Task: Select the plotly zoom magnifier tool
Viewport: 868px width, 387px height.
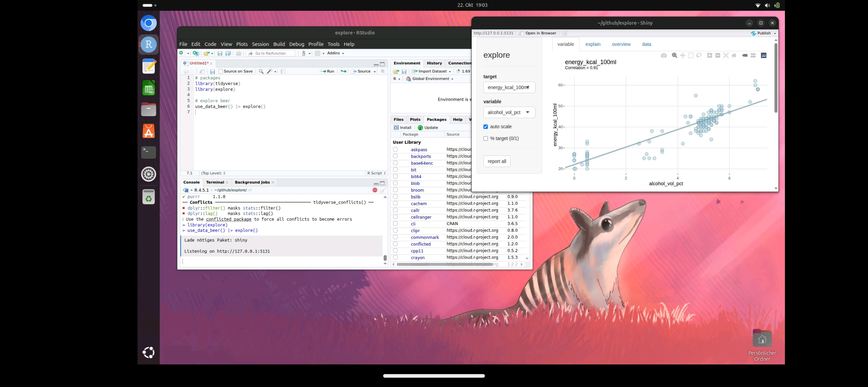Action: pyautogui.click(x=674, y=56)
